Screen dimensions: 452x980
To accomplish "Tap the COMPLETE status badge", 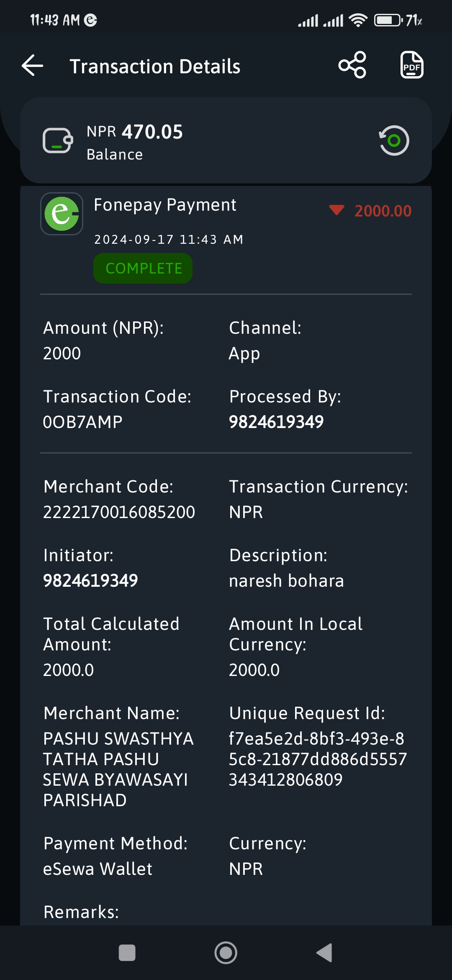I will click(143, 268).
